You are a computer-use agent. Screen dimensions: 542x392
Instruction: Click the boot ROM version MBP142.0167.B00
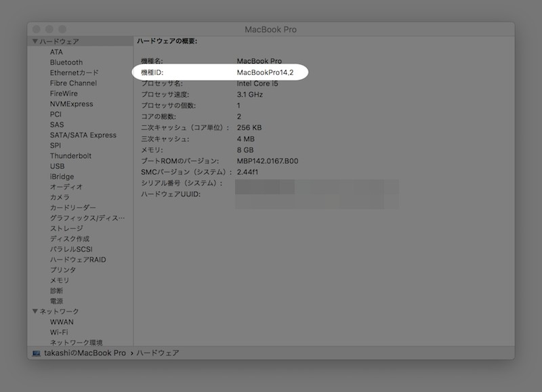(268, 161)
